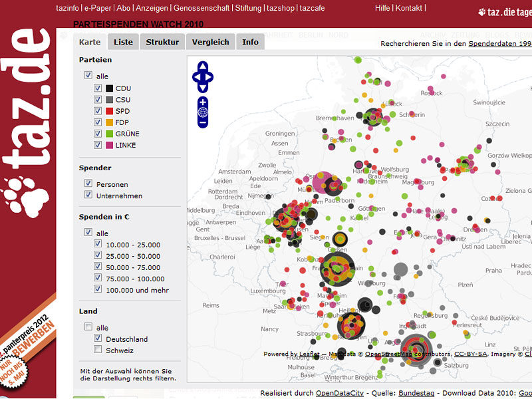Open the CC-BY-SA license link
Screen dimensions: 532x399
[x=470, y=354]
